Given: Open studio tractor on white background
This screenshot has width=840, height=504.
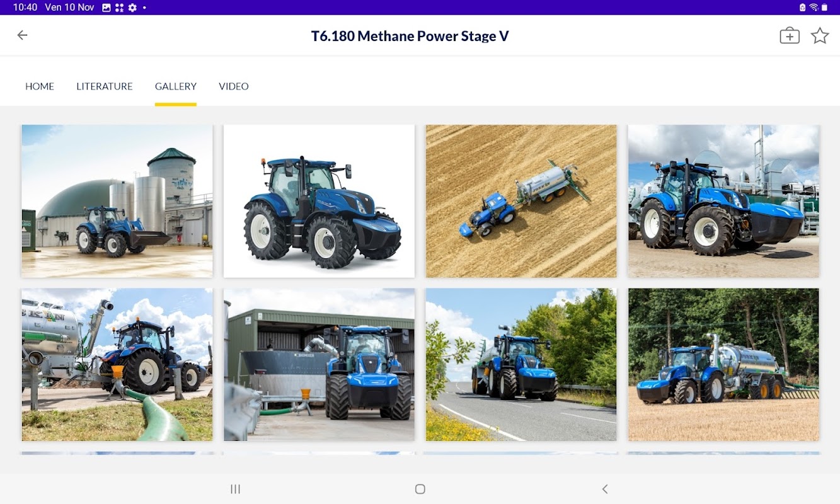Looking at the screenshot, I should (x=319, y=201).
